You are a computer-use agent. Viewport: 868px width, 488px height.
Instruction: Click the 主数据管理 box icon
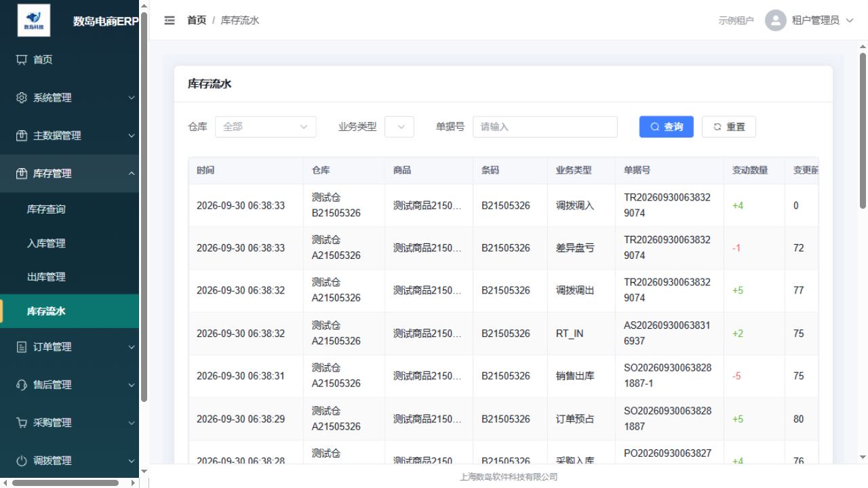[22, 136]
